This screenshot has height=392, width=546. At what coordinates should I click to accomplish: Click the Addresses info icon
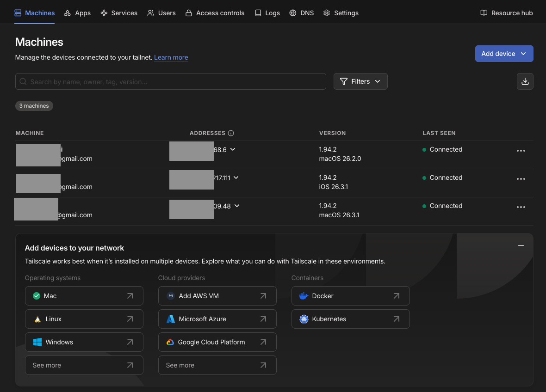tap(231, 133)
